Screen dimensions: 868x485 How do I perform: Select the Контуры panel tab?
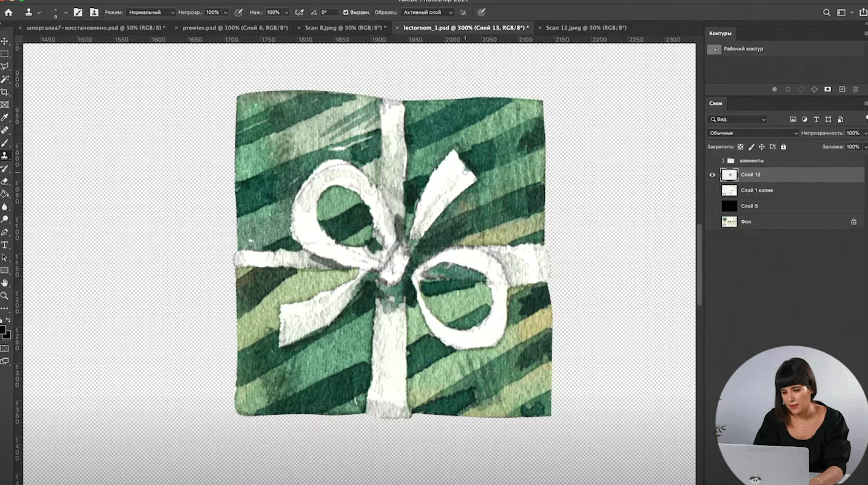click(720, 33)
